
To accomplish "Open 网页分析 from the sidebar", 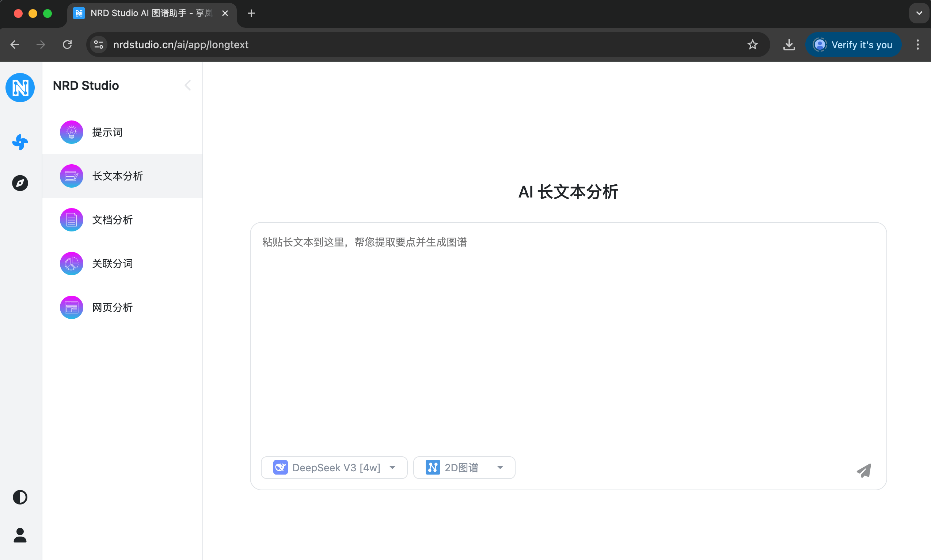I will coord(112,307).
